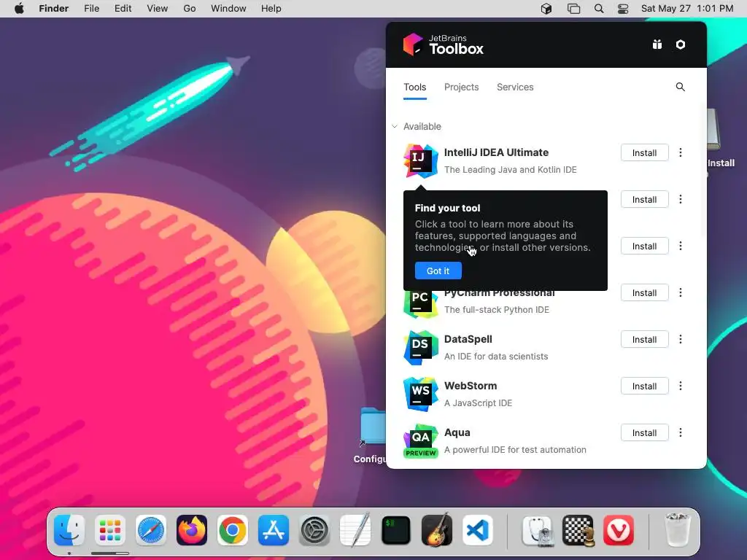This screenshot has height=560, width=747.
Task: Open TextEdit from the Dock
Action: tap(355, 529)
